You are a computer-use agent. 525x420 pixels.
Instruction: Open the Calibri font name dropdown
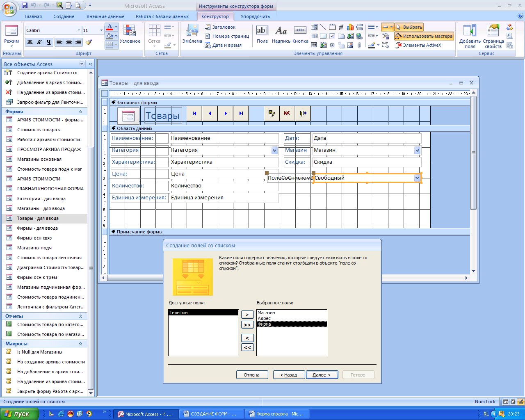pyautogui.click(x=79, y=30)
